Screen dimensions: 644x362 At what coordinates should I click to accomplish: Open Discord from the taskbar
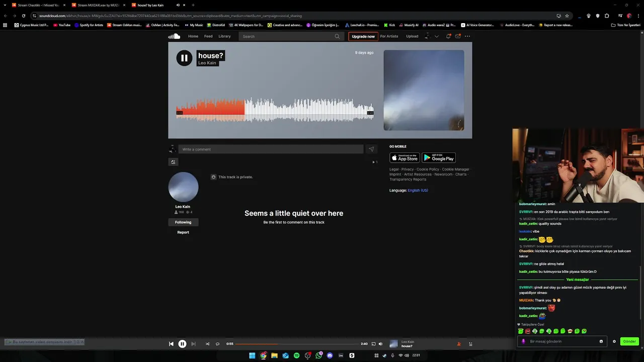click(330, 355)
